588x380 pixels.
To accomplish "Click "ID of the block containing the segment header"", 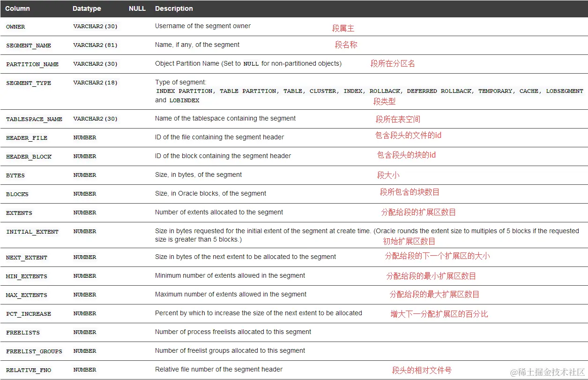I will [223, 156].
